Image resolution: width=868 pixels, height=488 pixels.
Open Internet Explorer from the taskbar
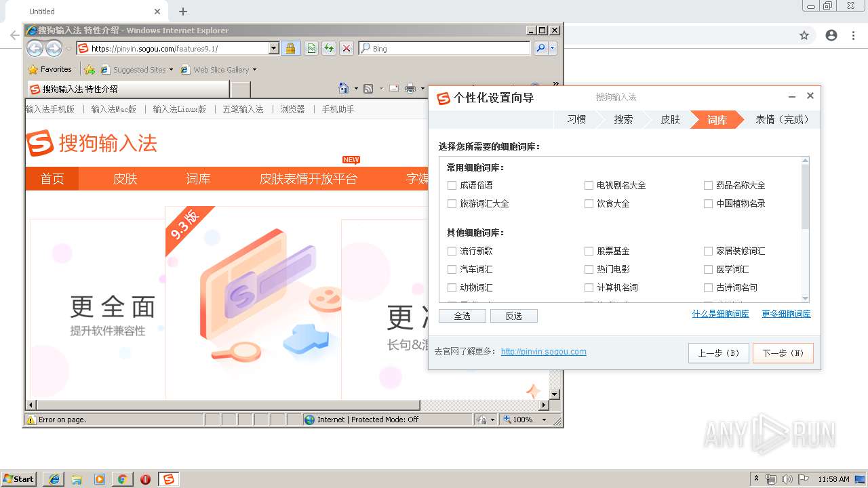tap(54, 479)
